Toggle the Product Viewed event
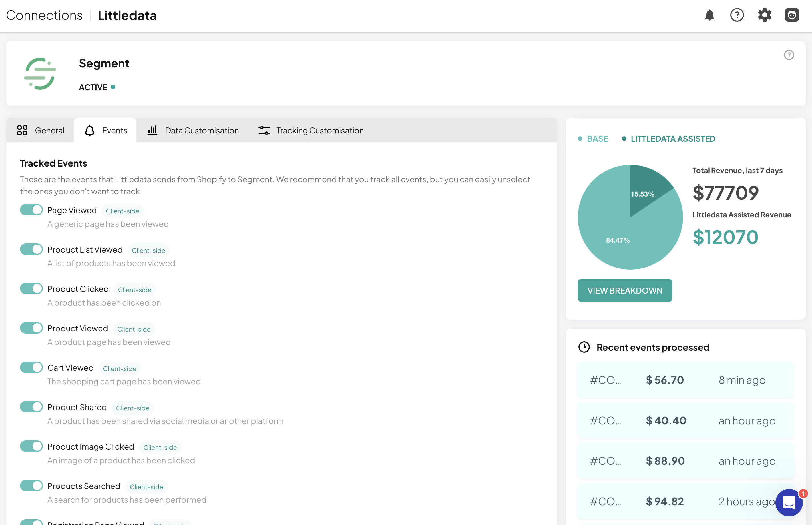Screen dimensions: 812x525 [31, 328]
